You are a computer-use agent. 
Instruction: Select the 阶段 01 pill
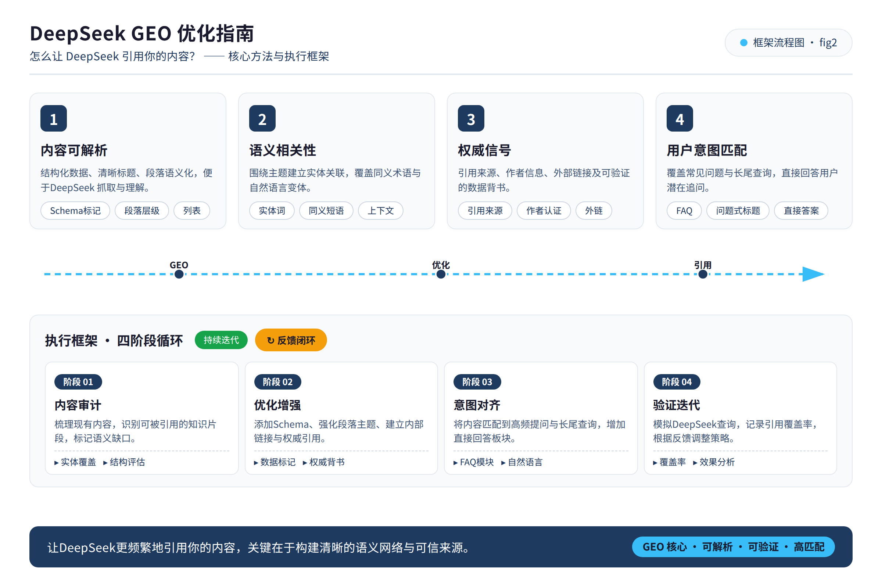click(x=78, y=382)
